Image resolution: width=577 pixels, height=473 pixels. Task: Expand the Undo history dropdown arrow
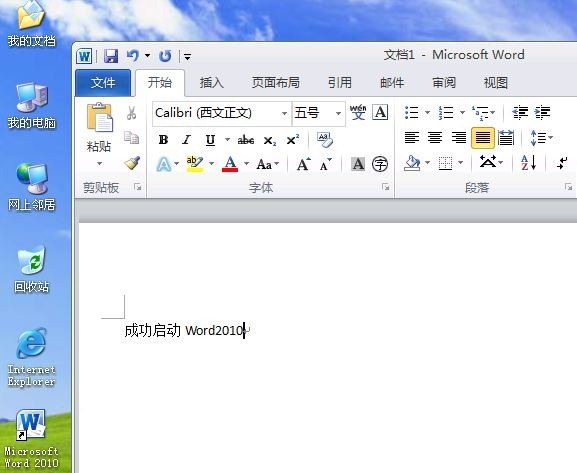[147, 56]
